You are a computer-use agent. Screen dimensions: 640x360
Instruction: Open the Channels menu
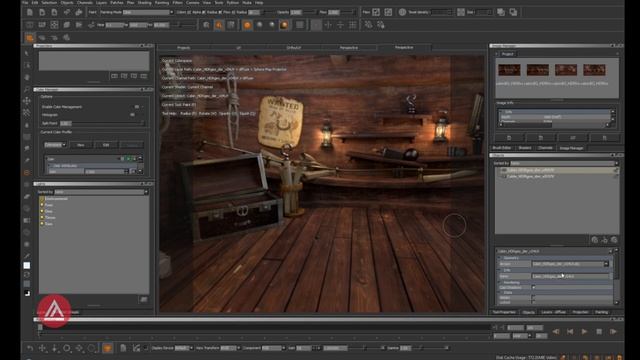click(84, 2)
